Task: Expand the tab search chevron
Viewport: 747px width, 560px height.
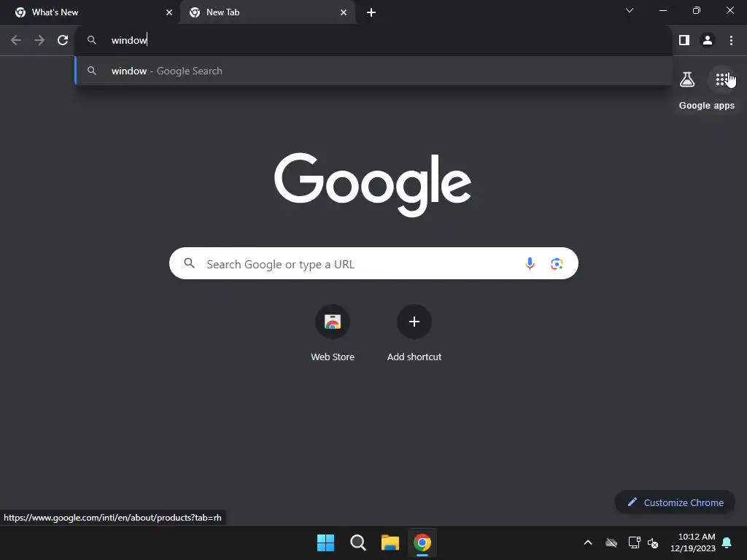Action: [x=630, y=10]
